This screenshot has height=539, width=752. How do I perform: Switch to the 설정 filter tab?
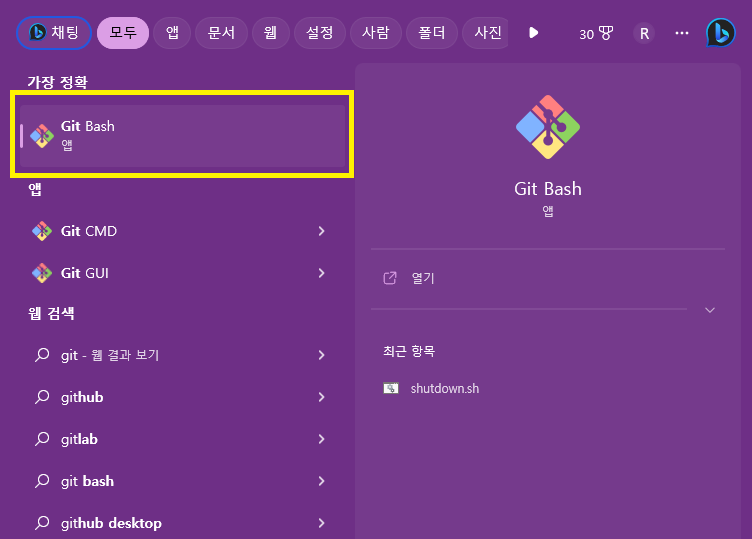(320, 33)
